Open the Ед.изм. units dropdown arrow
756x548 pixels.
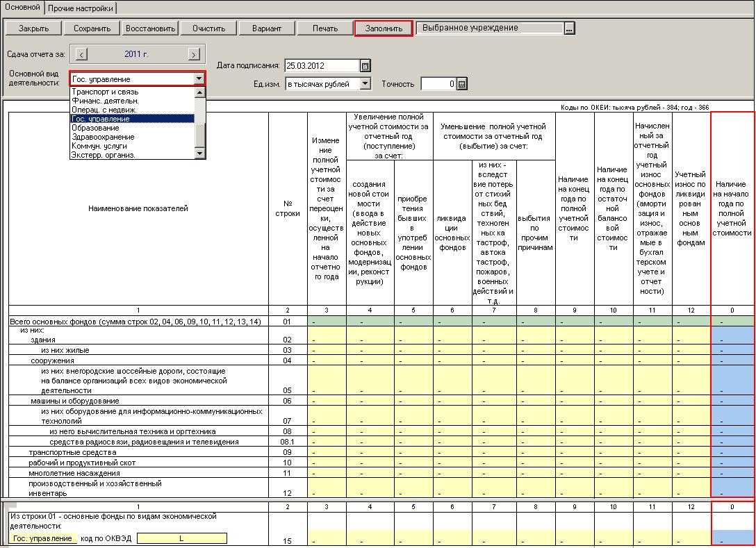[x=365, y=84]
